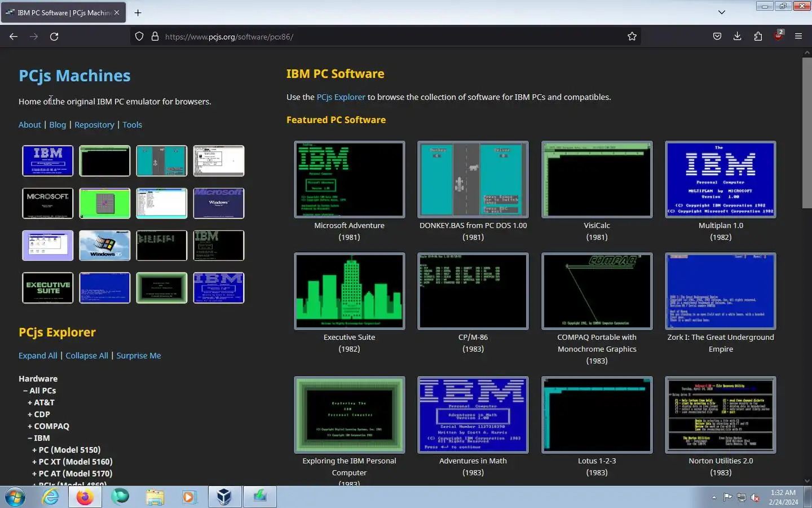Click the sidebar Microsoft Windows purple thumbnail
The width and height of the screenshot is (812, 508).
pos(219,203)
